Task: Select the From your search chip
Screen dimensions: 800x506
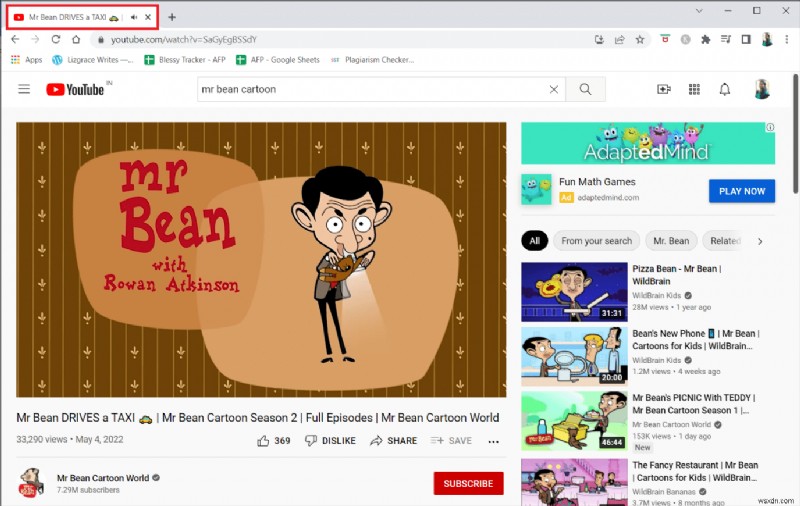Action: pos(596,241)
